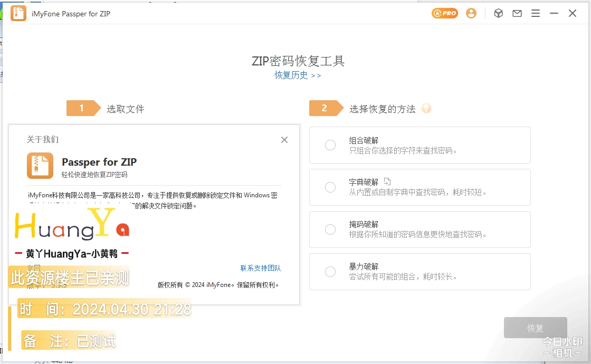The image size is (591, 364).
Task: Click the 根据你所知道的密码信息 description
Action: (417, 234)
